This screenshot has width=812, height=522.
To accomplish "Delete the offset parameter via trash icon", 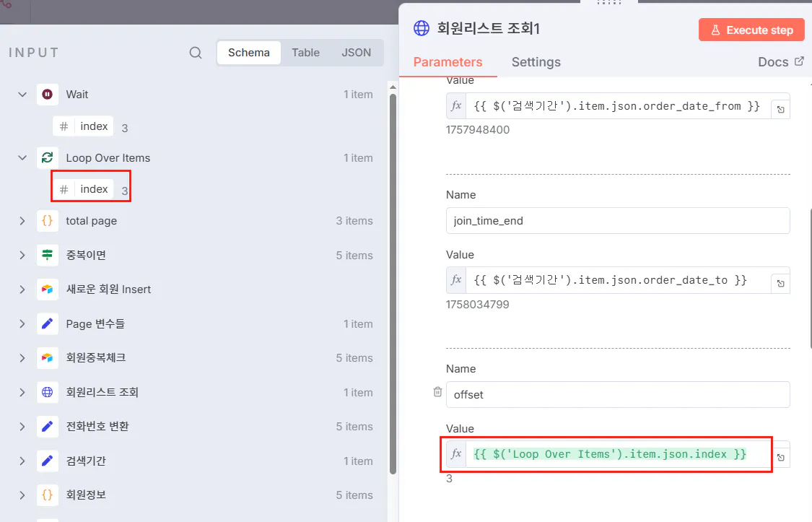I will (437, 391).
